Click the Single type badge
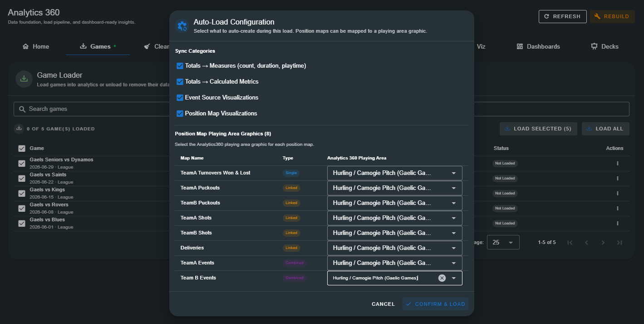Viewport: 644px width, 324px height. click(x=291, y=173)
